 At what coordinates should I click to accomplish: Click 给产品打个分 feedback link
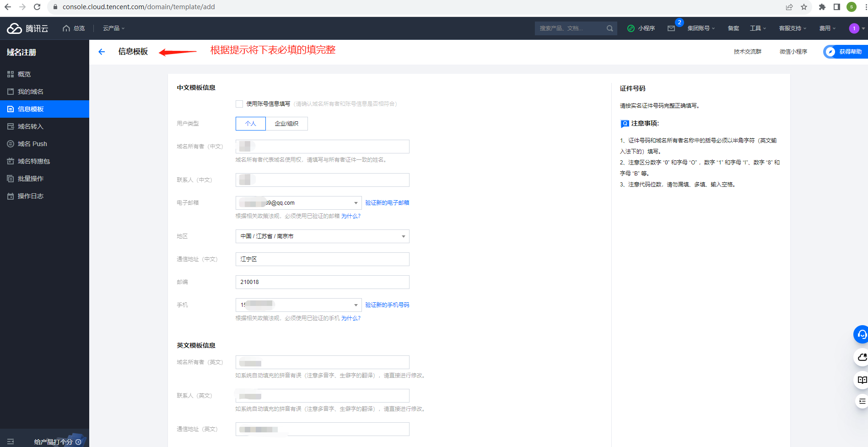tap(58, 442)
